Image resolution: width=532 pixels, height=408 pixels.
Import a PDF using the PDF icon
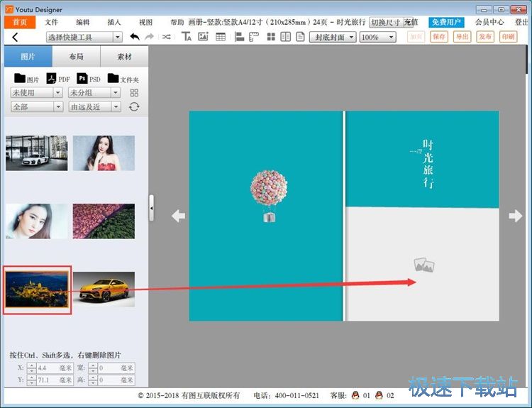(58, 79)
